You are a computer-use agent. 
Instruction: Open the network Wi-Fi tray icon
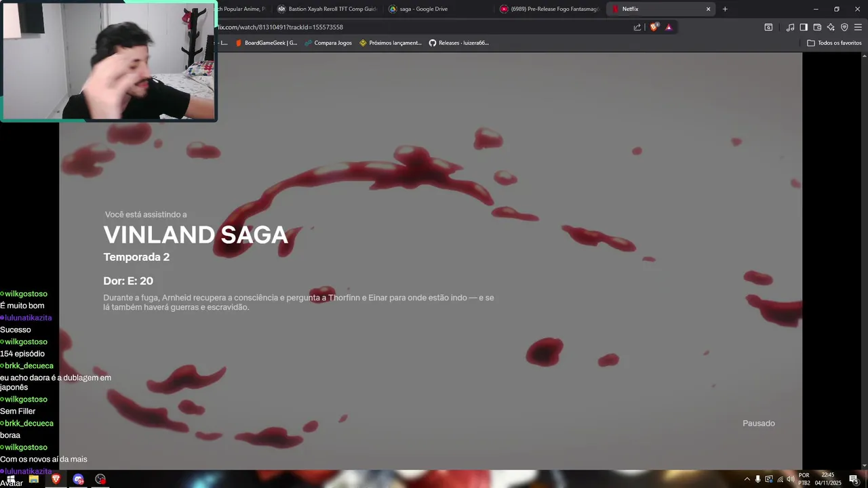[780, 479]
